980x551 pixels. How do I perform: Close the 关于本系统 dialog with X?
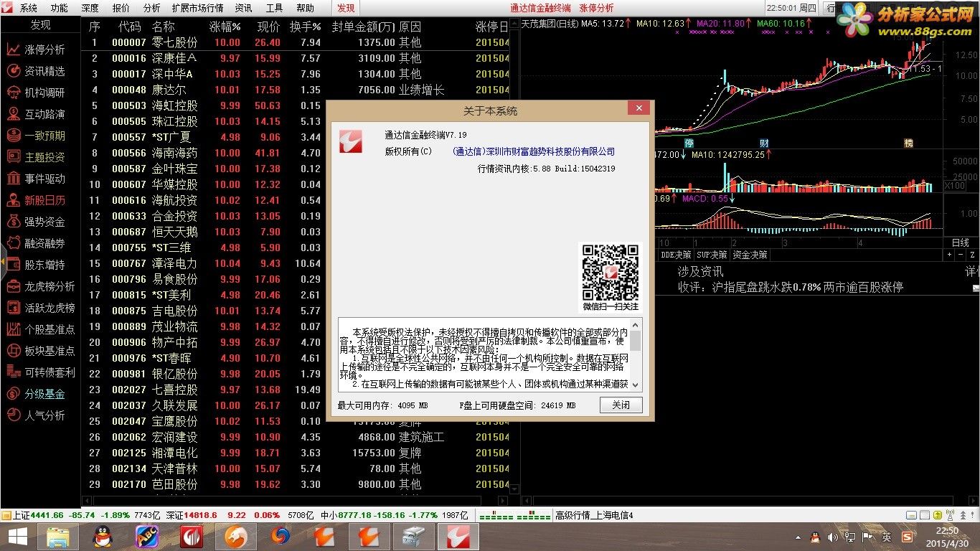tap(639, 108)
